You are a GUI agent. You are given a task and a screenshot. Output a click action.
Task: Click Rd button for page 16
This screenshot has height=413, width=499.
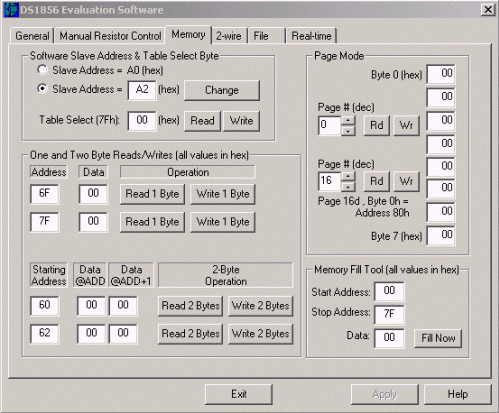point(377,181)
